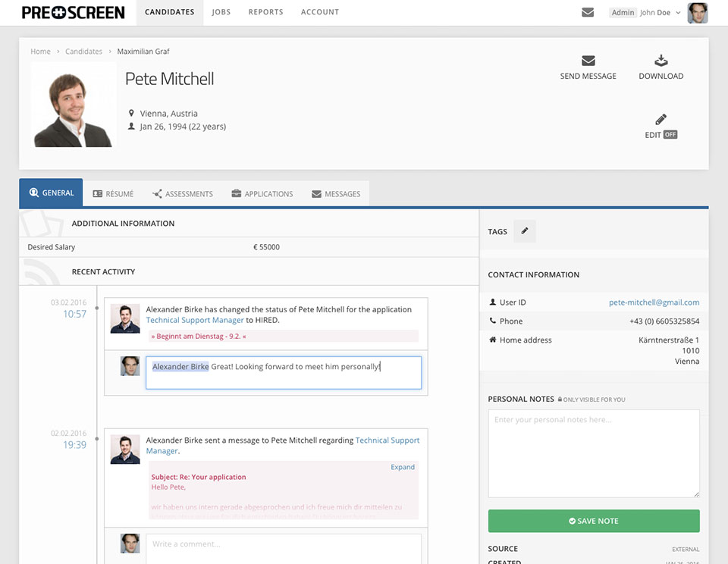Go to Home breadcrumb

point(40,52)
